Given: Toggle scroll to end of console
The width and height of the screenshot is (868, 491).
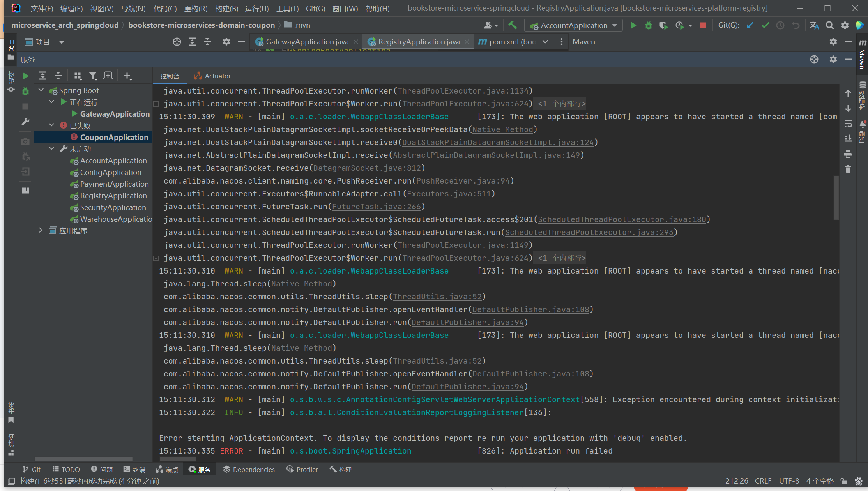Looking at the screenshot, I should 848,139.
